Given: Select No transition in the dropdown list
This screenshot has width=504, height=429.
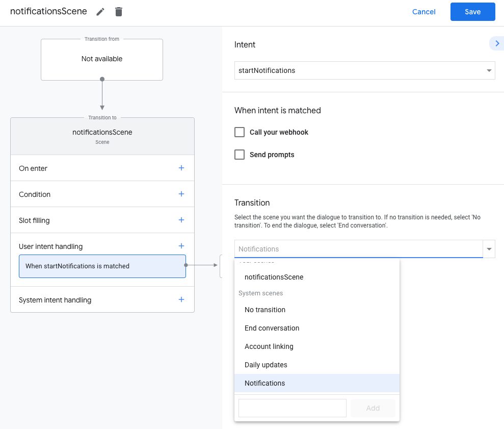Looking at the screenshot, I should pos(265,310).
